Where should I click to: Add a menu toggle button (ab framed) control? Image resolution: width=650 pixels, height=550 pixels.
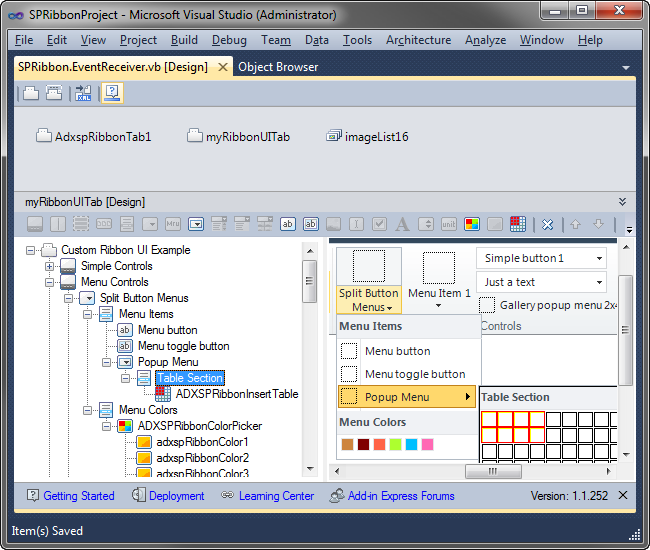(310, 224)
